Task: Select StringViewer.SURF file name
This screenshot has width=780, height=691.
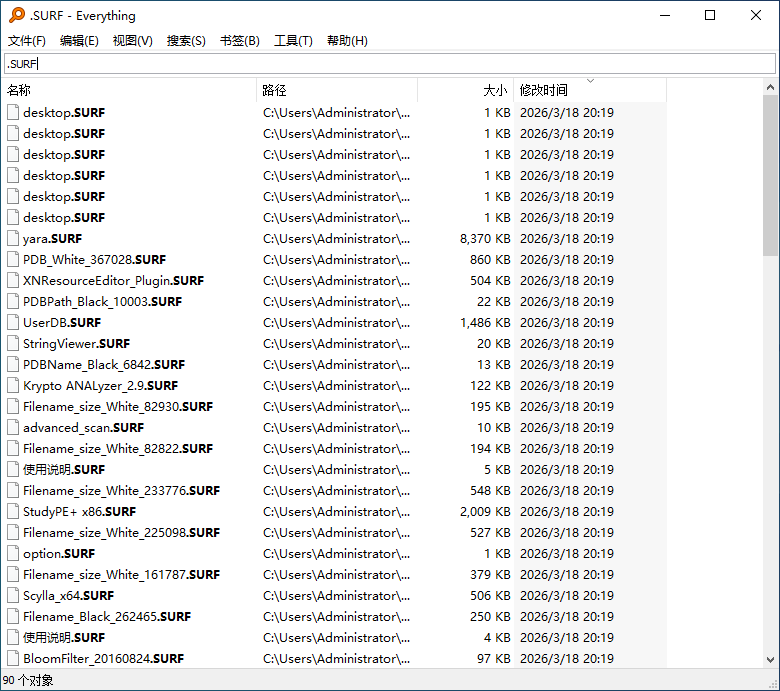Action: pyautogui.click(x=76, y=344)
